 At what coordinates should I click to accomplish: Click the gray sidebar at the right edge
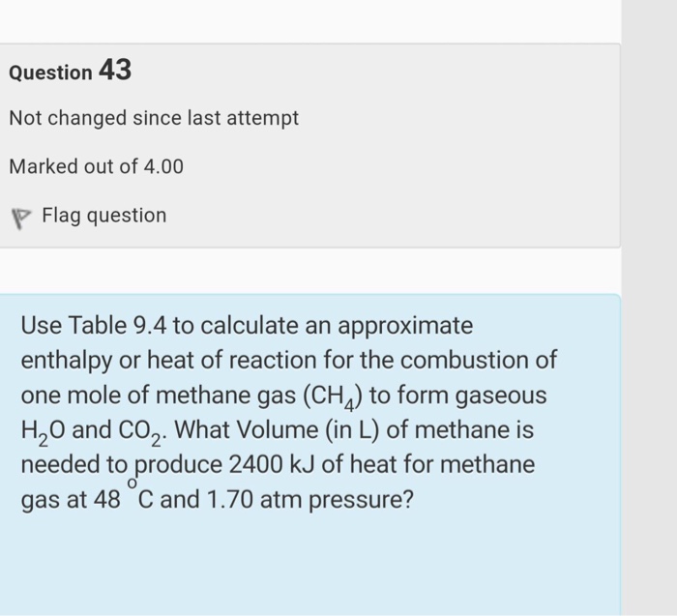[649, 308]
